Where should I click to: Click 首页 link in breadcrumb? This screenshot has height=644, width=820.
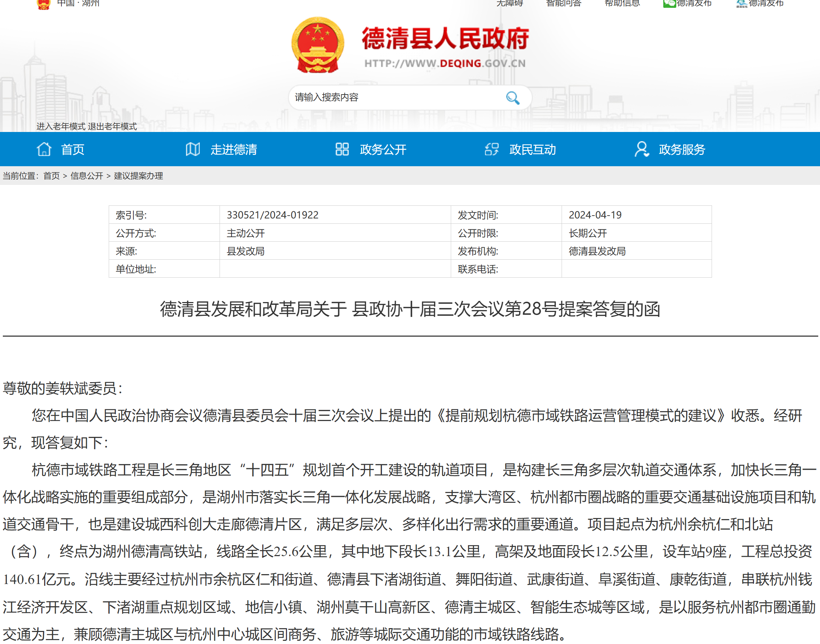coord(51,176)
